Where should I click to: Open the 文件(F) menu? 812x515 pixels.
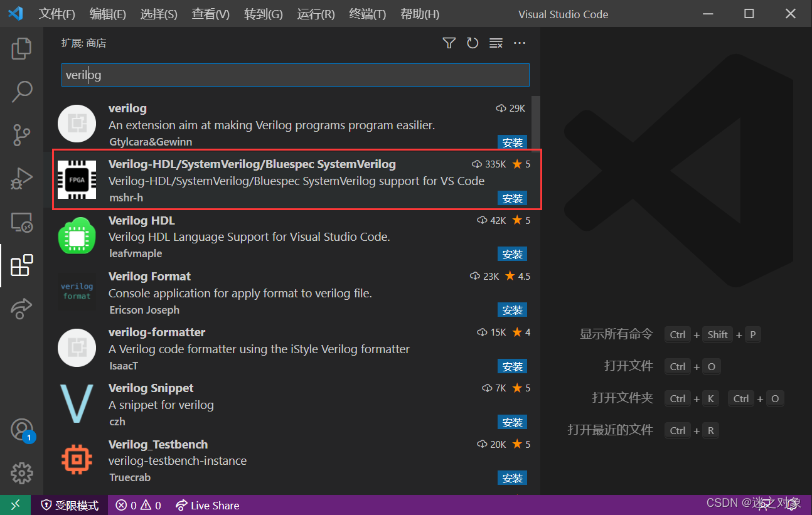[x=57, y=14]
